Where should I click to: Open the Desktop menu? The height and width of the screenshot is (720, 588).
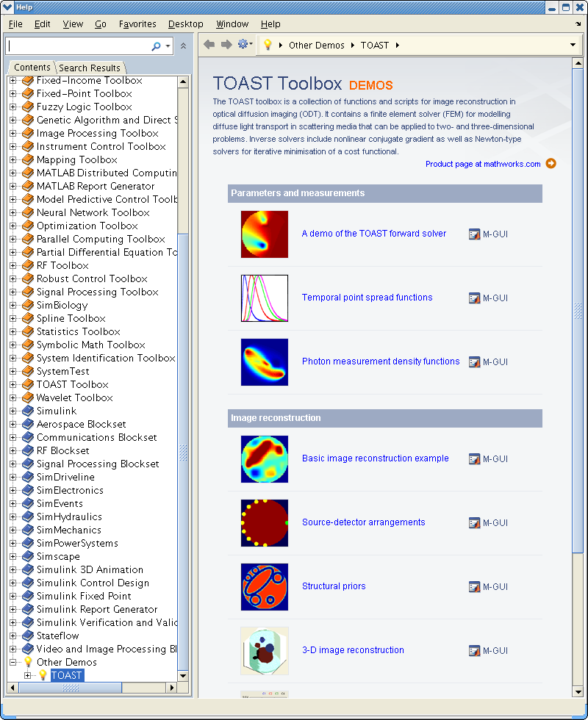pos(185,24)
